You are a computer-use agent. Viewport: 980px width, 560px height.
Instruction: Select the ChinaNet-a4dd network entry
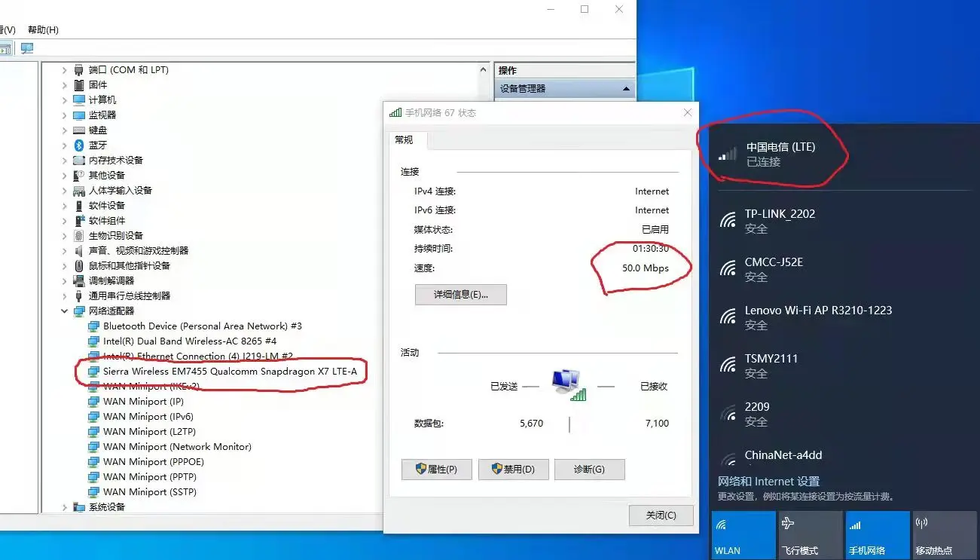[x=844, y=455]
